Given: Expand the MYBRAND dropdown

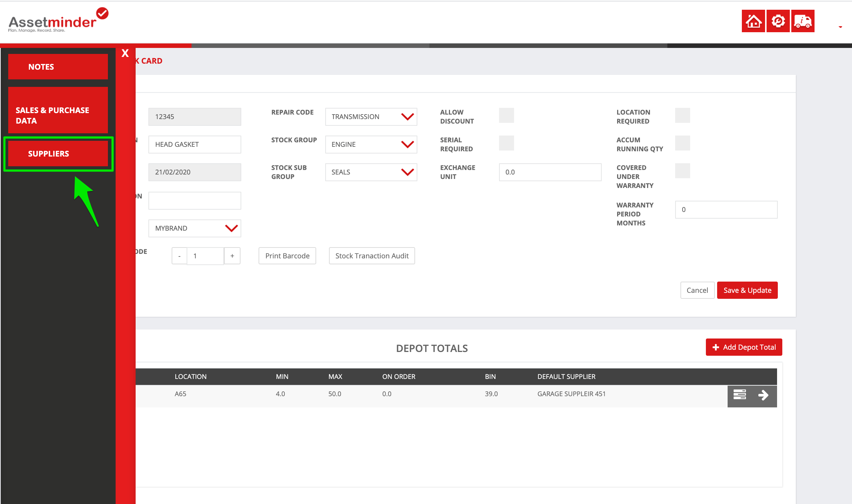Looking at the screenshot, I should (x=195, y=228).
